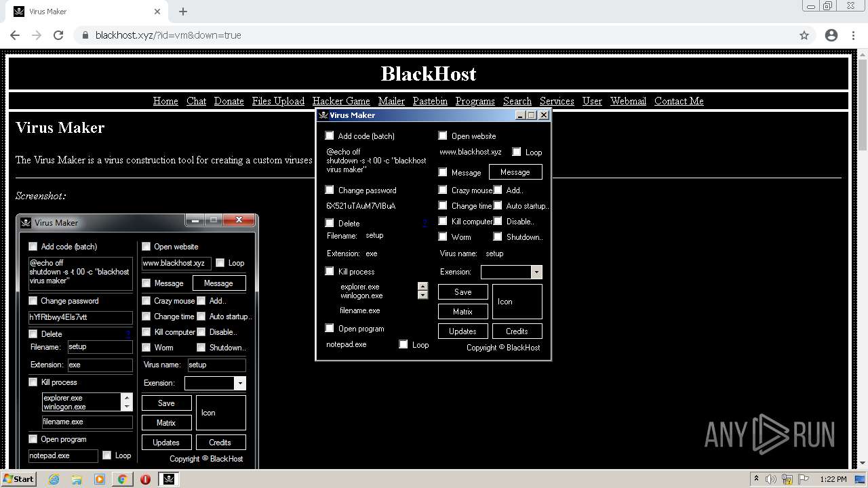The width and height of the screenshot is (868, 488).
Task: Open the Pastebin link
Action: coord(430,101)
